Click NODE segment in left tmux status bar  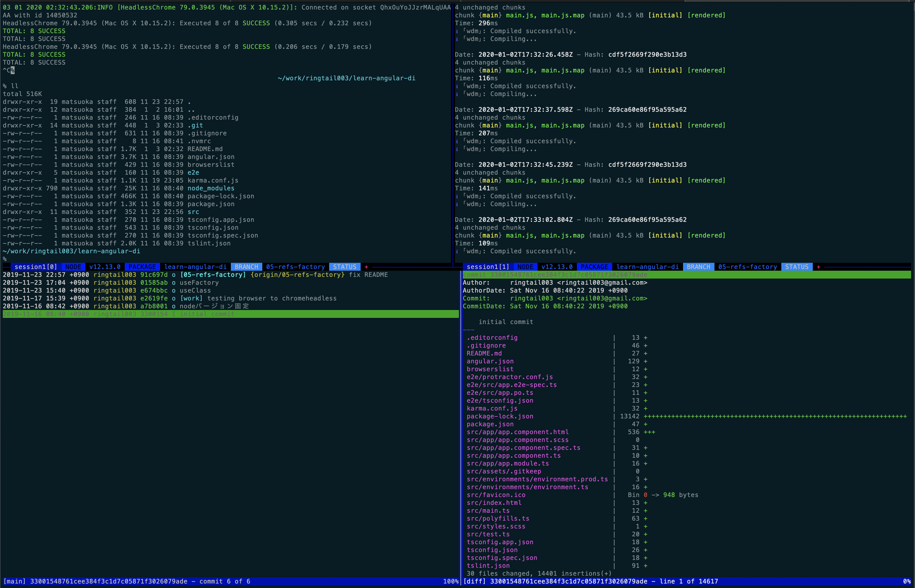pyautogui.click(x=73, y=267)
